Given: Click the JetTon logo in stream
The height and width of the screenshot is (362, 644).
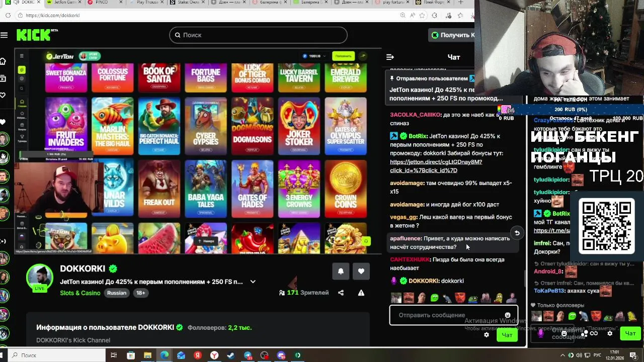Looking at the screenshot, I should click(x=60, y=56).
